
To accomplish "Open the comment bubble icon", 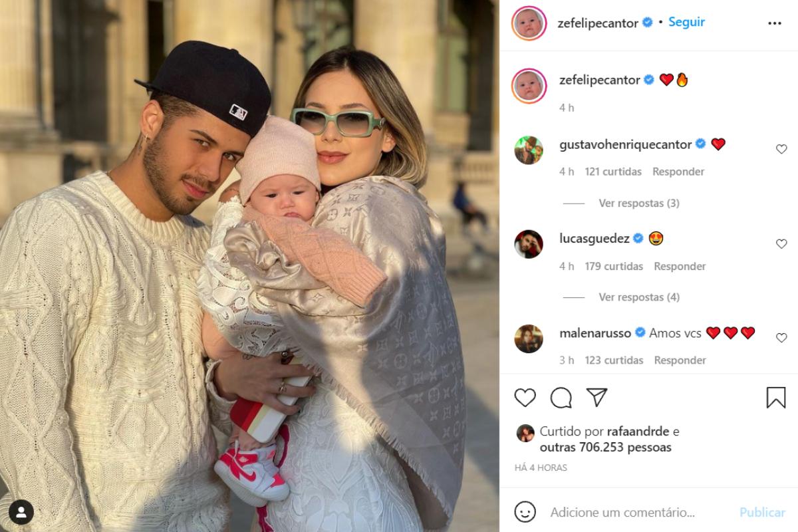I will (561, 398).
